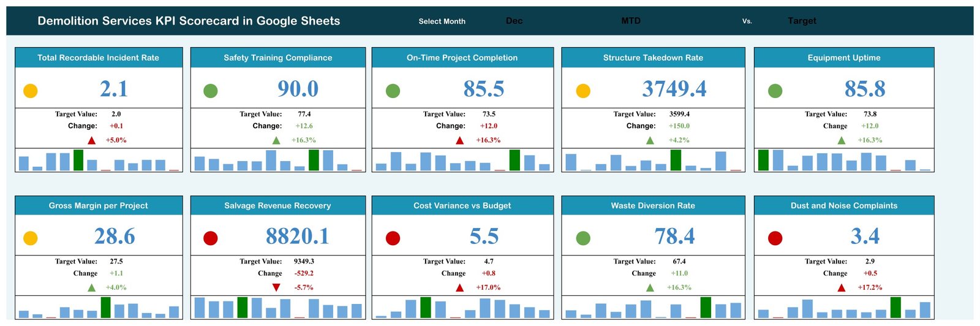Viewport: 980px width, 326px height.
Task: Select the Waste Diversion Rate header
Action: [x=654, y=205]
